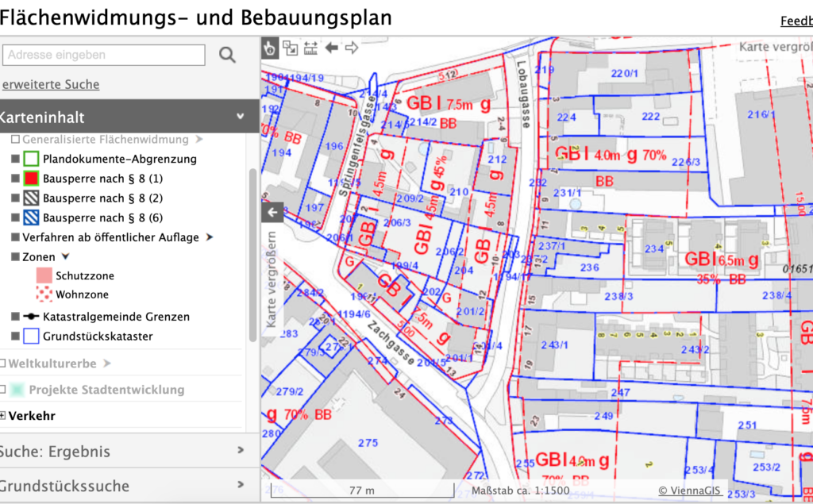Click the blue hatched Bausperre § 8 (6) symbol

tap(31, 217)
